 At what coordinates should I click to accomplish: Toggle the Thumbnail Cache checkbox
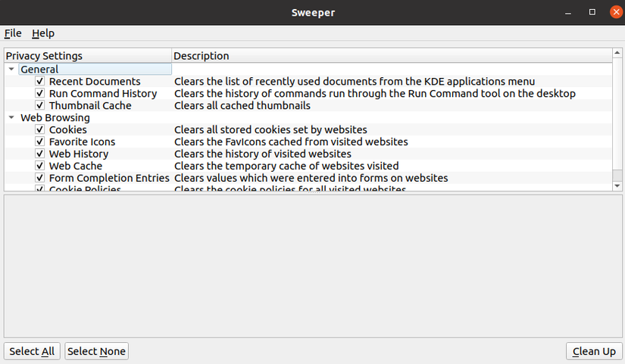40,106
